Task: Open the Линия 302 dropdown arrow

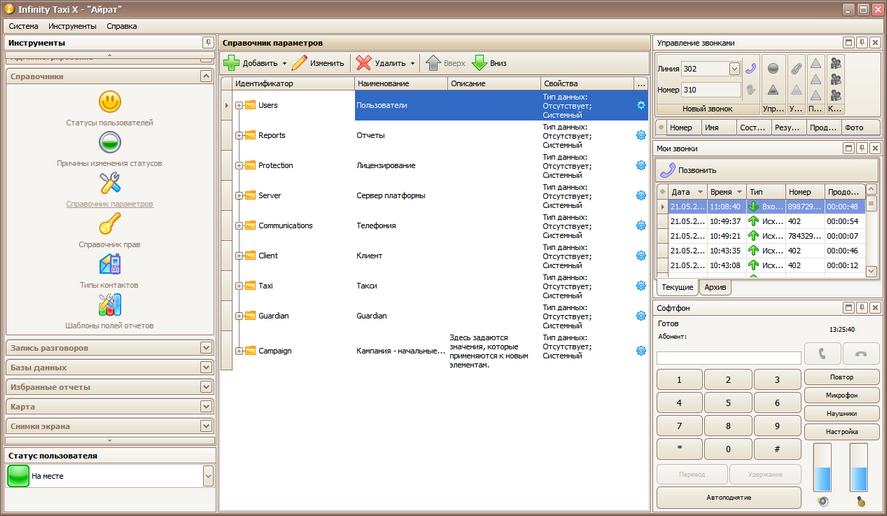Action: coord(734,68)
